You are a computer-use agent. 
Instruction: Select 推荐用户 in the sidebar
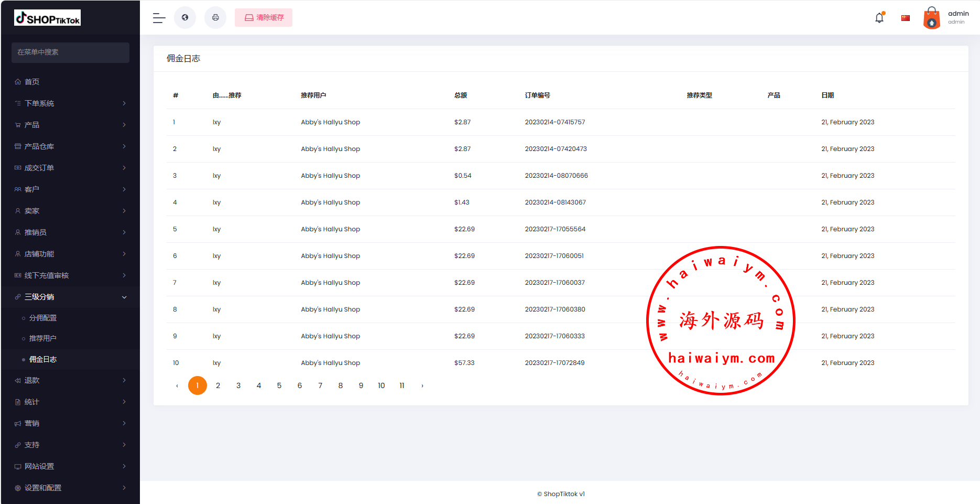(x=43, y=338)
